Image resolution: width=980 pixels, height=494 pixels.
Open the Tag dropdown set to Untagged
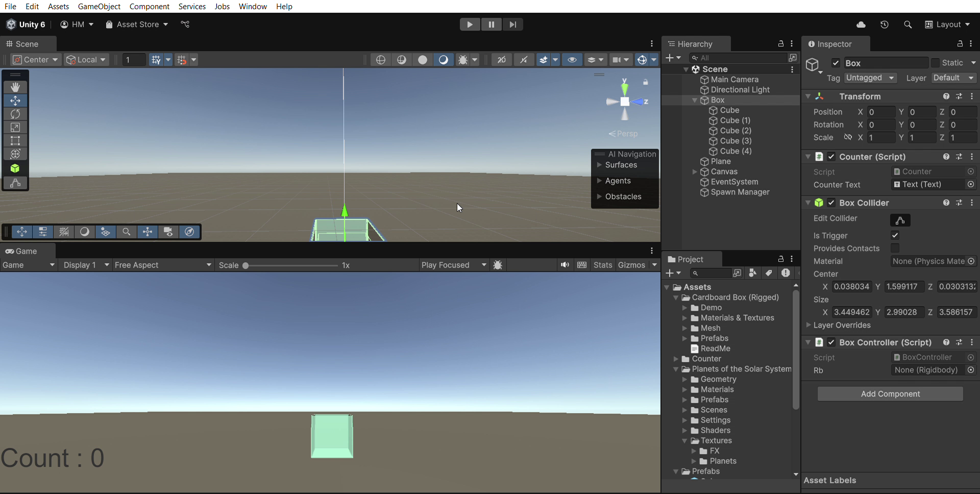870,78
